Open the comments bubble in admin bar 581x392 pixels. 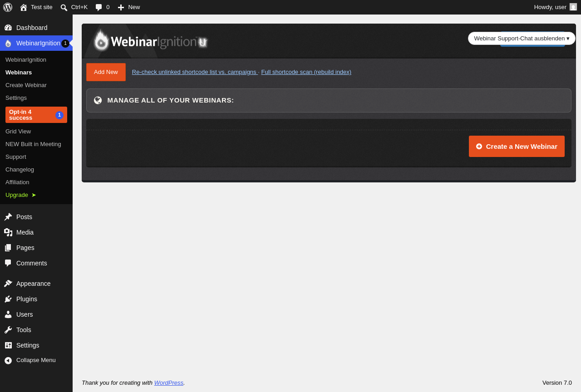(98, 7)
